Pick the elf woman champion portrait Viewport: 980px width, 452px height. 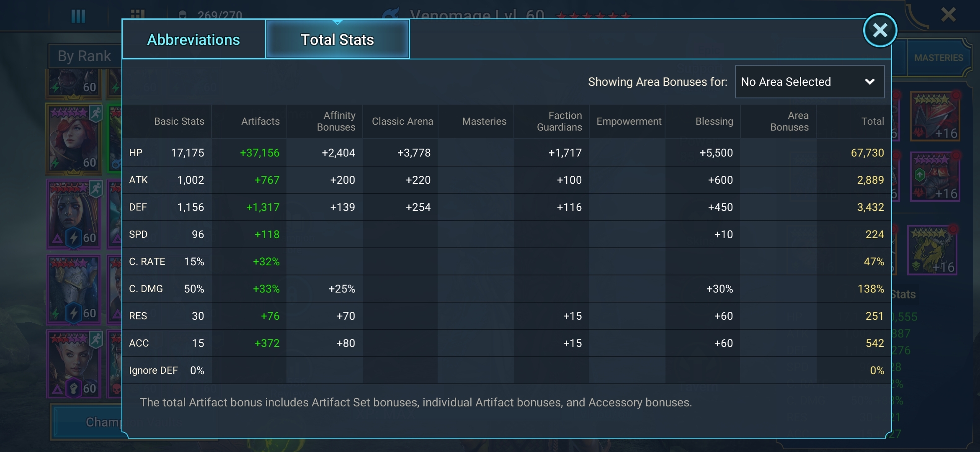point(74,364)
